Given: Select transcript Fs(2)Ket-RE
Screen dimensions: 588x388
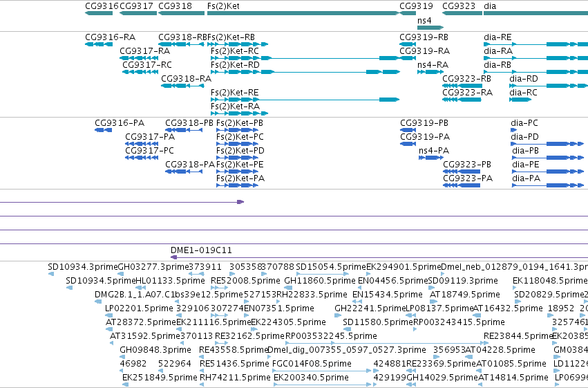Looking at the screenshot, I should 305,100.
